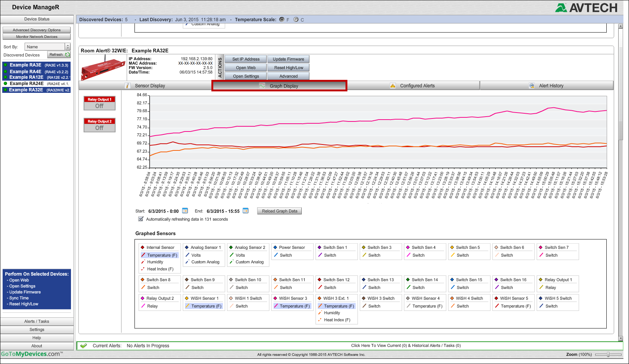The height and width of the screenshot is (364, 629).
Task: Click the Configured Alerts warning icon
Action: 393,86
